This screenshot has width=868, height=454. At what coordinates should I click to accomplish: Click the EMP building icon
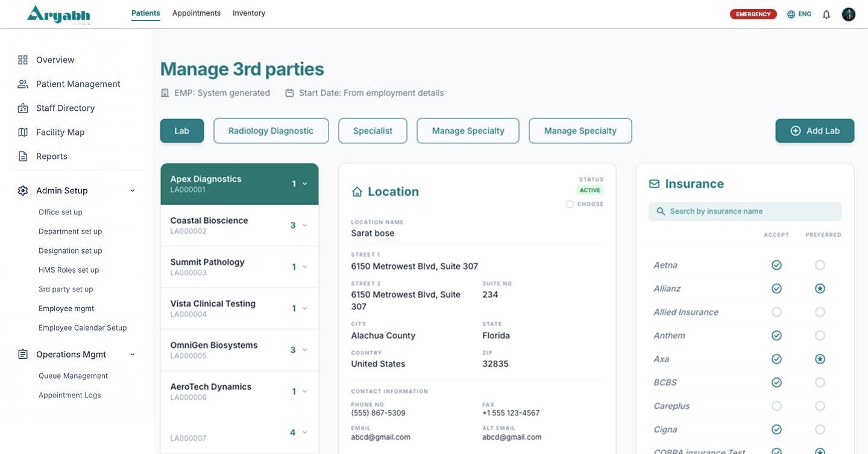(165, 93)
